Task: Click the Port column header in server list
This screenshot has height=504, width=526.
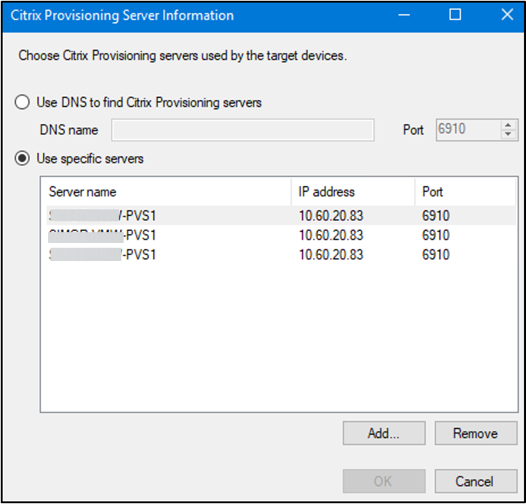Action: [465, 192]
